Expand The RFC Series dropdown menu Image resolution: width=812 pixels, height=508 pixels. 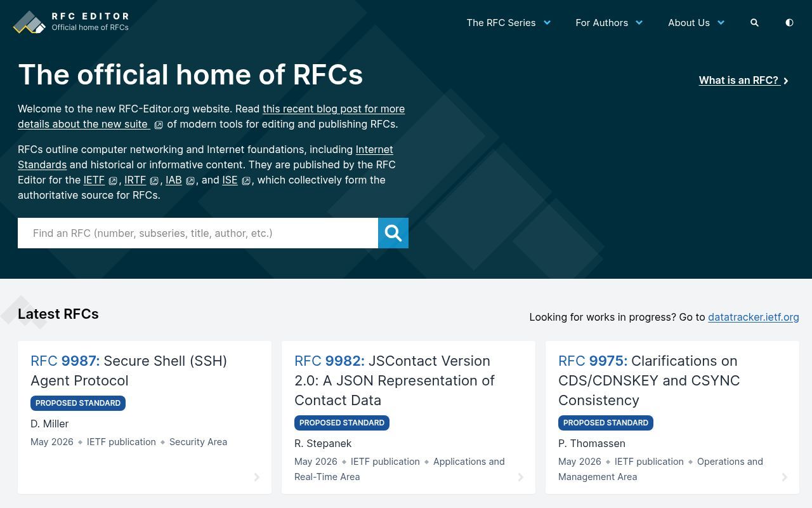click(547, 23)
